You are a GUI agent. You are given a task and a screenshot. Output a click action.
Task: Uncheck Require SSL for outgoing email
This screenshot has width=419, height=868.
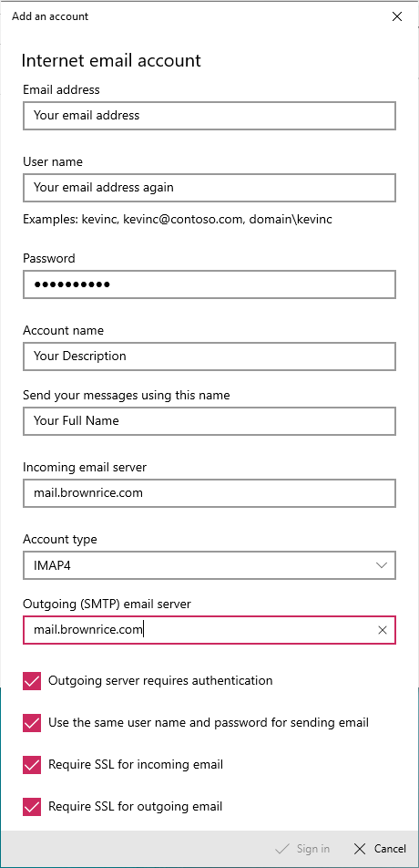tap(32, 807)
